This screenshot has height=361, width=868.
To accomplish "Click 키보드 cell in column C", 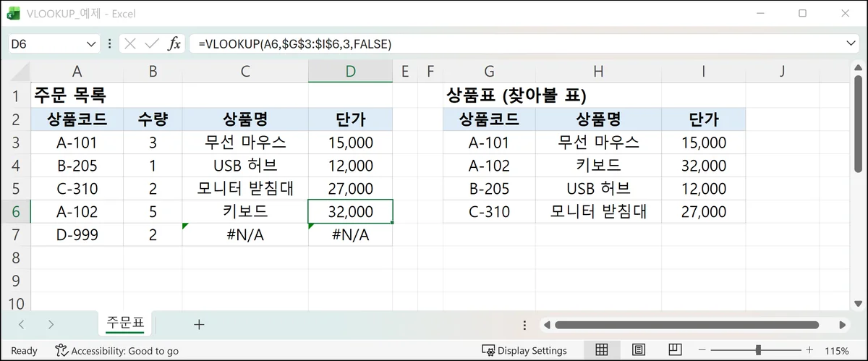I will (245, 212).
